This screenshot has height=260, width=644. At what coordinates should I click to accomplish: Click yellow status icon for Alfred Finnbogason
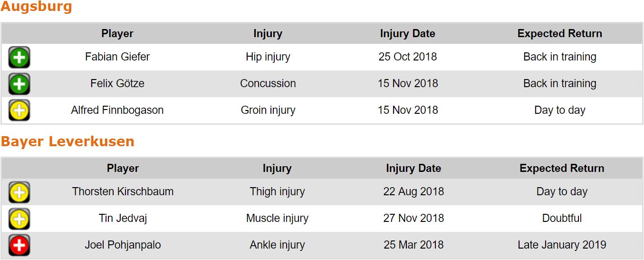point(19,110)
